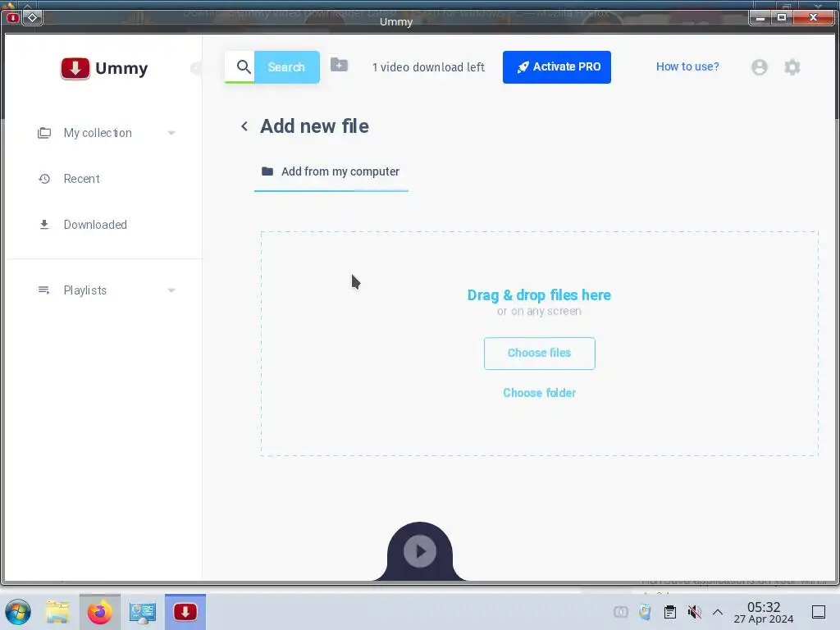
Task: Click the Choose files button
Action: (540, 353)
